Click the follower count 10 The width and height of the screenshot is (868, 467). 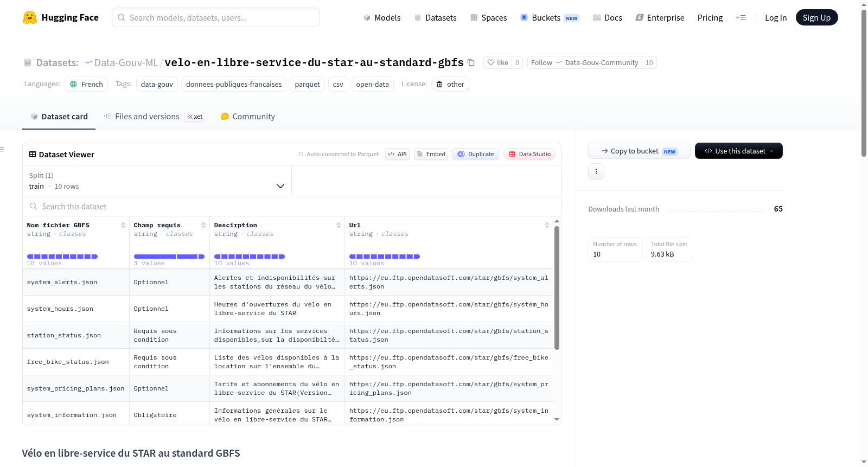pos(649,62)
